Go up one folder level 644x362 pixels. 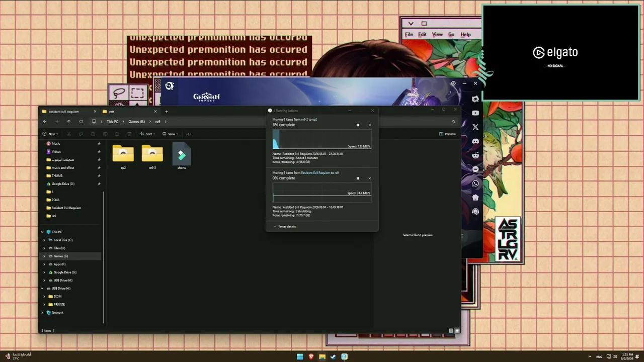pos(69,121)
